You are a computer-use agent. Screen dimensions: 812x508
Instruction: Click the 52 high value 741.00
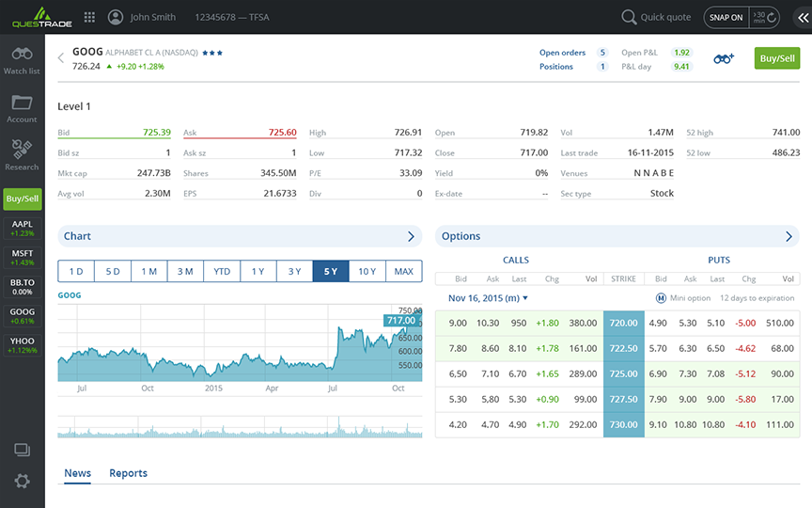point(786,133)
